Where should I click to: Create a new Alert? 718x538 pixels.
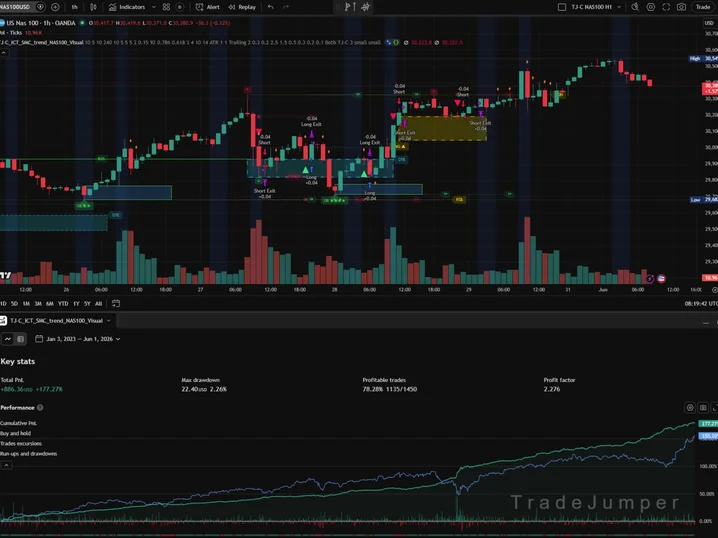207,7
